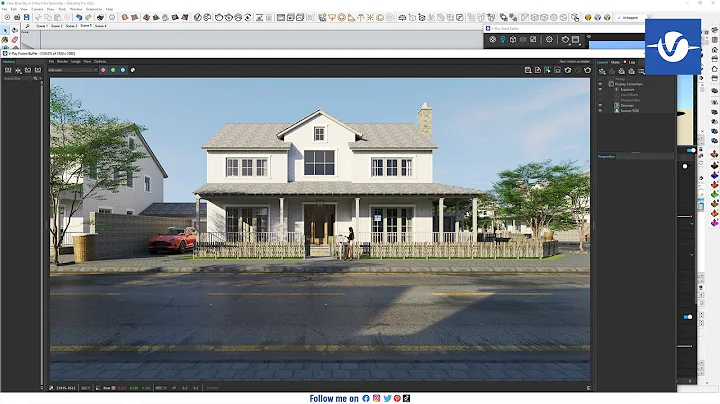Toggle visibility of Denoiser layer
This screenshot has width=720, height=404.
tap(600, 106)
